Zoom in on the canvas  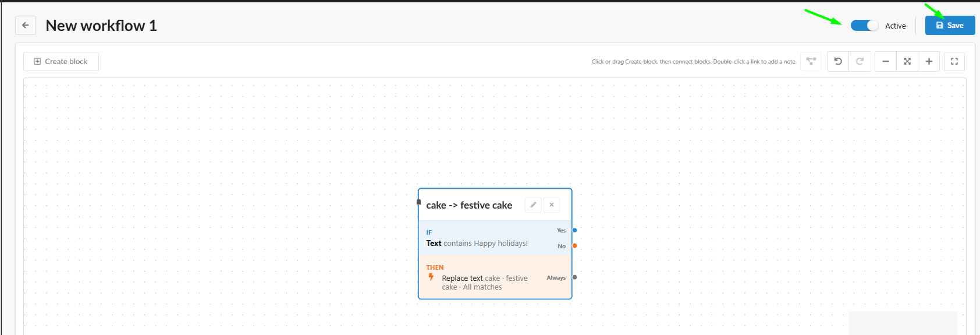[929, 61]
